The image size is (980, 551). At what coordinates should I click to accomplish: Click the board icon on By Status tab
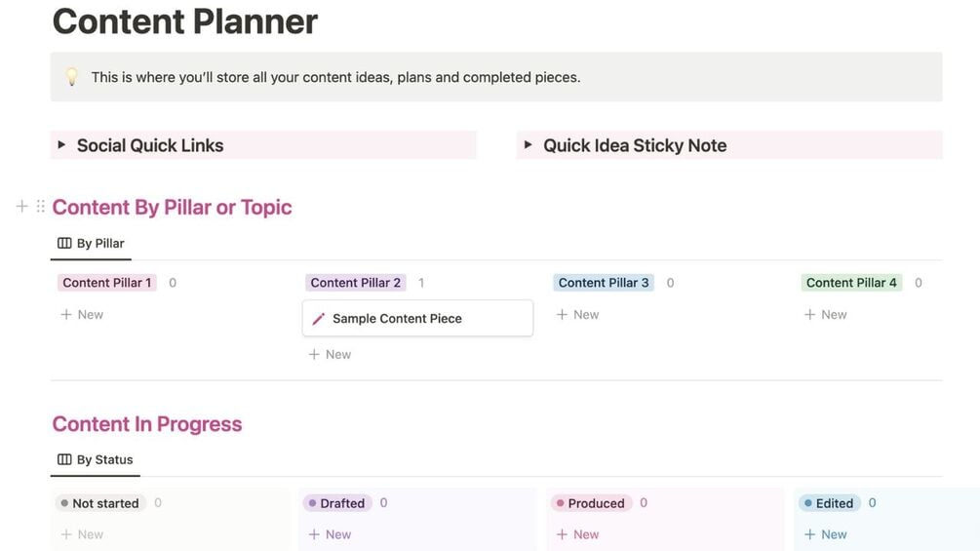click(64, 459)
